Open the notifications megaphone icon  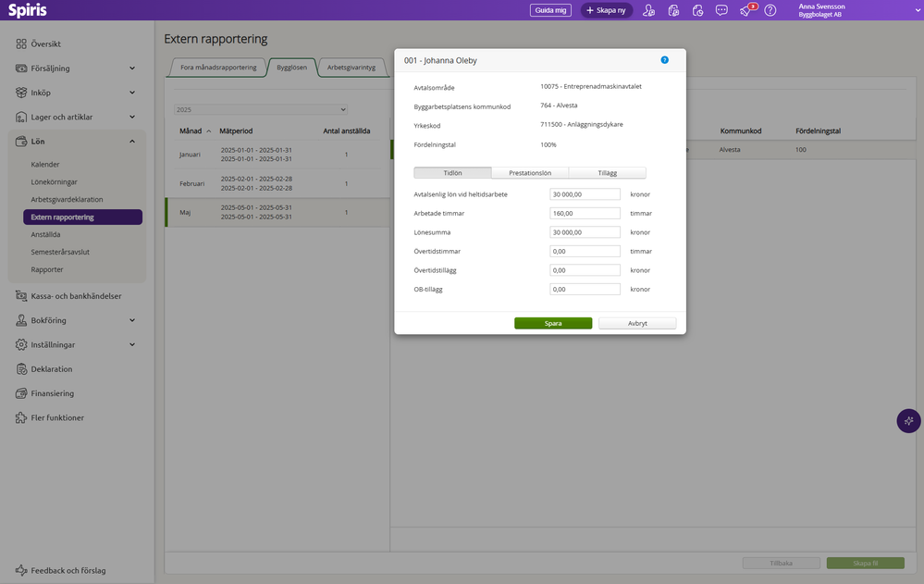(745, 10)
